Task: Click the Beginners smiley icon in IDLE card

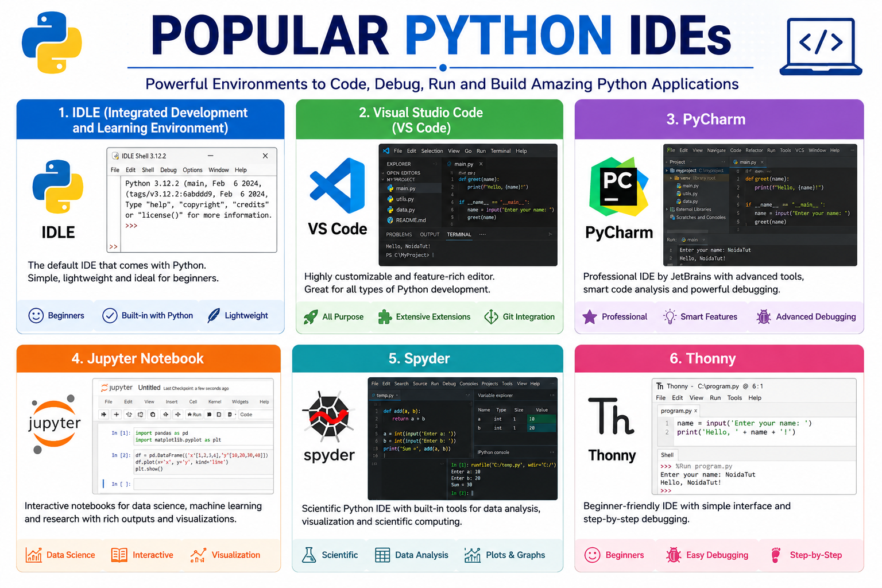Action: [36, 316]
